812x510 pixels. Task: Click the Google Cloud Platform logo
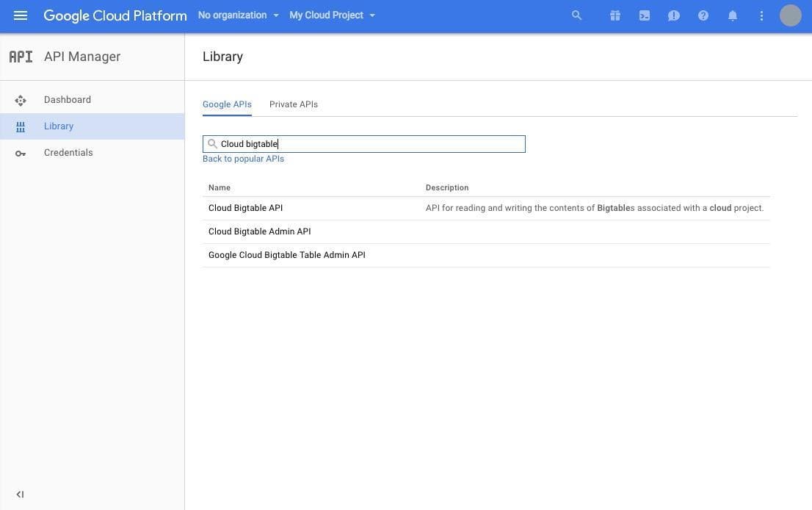pos(115,15)
